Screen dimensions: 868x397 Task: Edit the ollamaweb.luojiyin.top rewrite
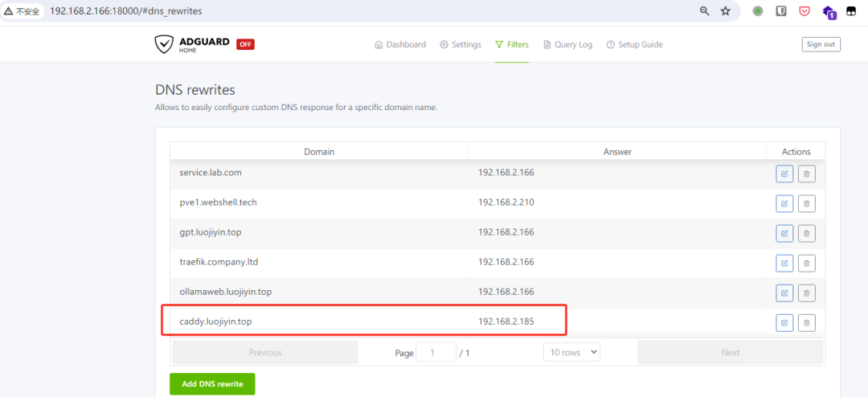pos(784,293)
